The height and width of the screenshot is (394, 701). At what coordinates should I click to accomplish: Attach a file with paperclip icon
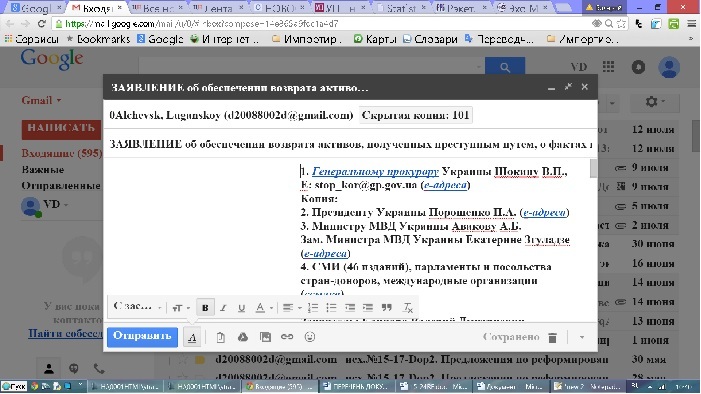[x=220, y=337]
